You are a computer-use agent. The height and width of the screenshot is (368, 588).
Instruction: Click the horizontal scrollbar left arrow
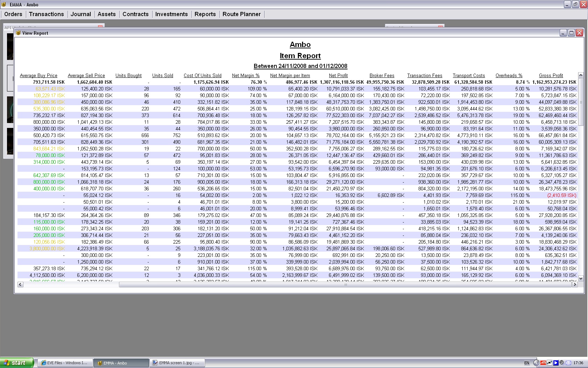pos(20,285)
